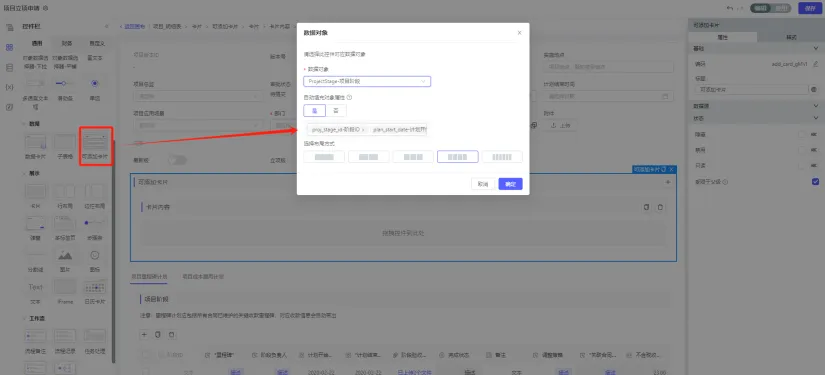Viewport: 825px width, 375px height.
Task: Click the 上传 upload button under 附件
Action: (560, 126)
